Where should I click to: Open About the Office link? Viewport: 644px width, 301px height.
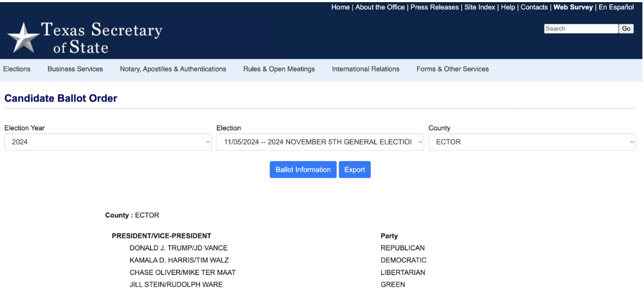point(380,7)
